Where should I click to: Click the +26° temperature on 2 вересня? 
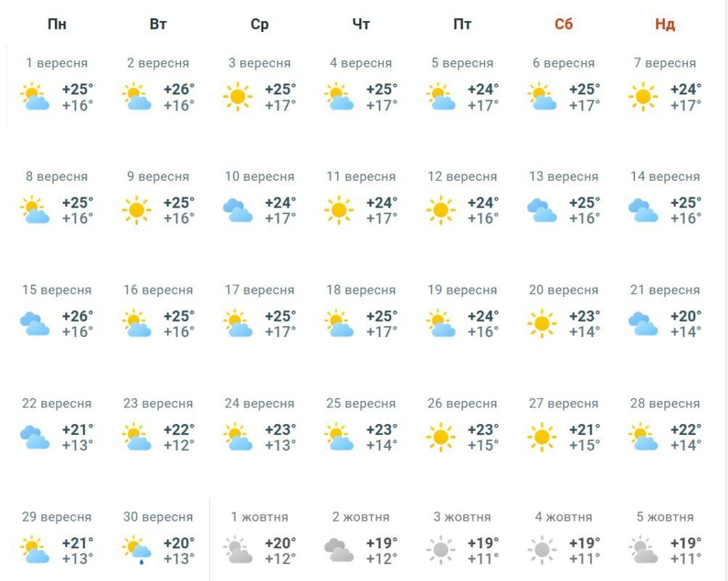pyautogui.click(x=179, y=89)
